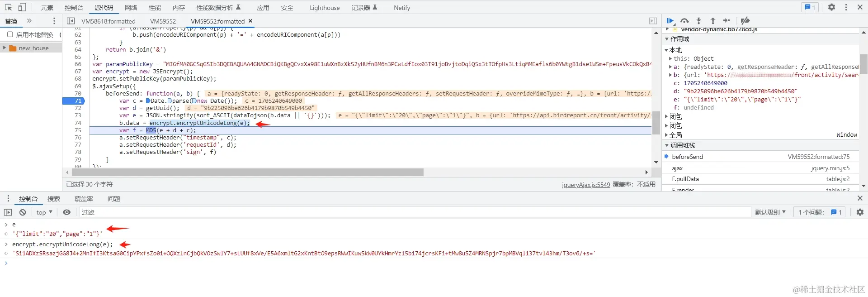Collapse the 调用堆栈 call stack section
The width and height of the screenshot is (868, 297).
pyautogui.click(x=666, y=145)
